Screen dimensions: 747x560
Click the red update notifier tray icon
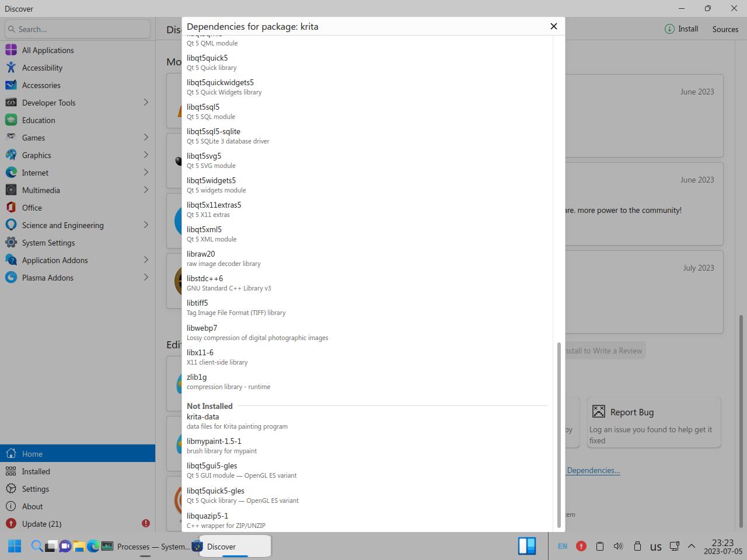click(x=581, y=546)
